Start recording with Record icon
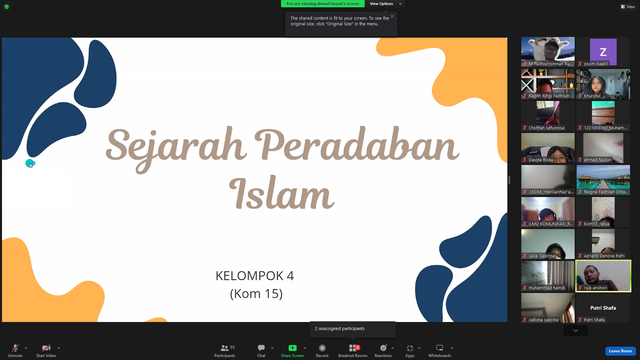Image resolution: width=640 pixels, height=360 pixels. 322,348
